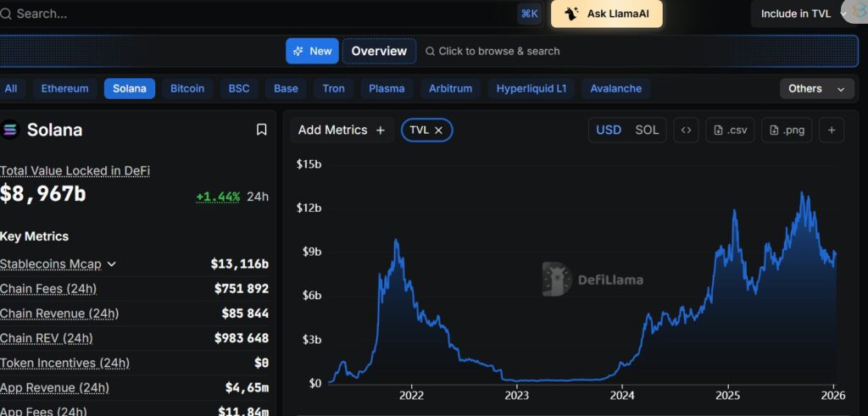Viewport: 868px width, 416px height.
Task: Click the embed code icon button
Action: click(x=687, y=130)
